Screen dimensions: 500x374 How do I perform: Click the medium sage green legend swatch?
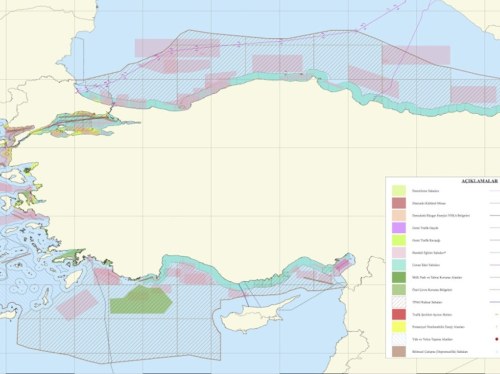[x=399, y=290]
